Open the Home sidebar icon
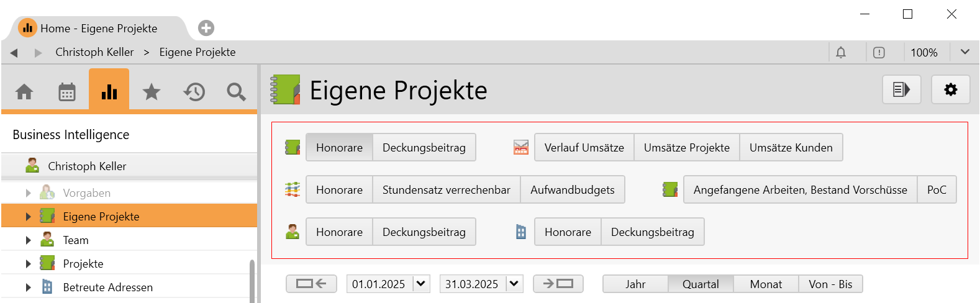The image size is (980, 303). click(24, 92)
